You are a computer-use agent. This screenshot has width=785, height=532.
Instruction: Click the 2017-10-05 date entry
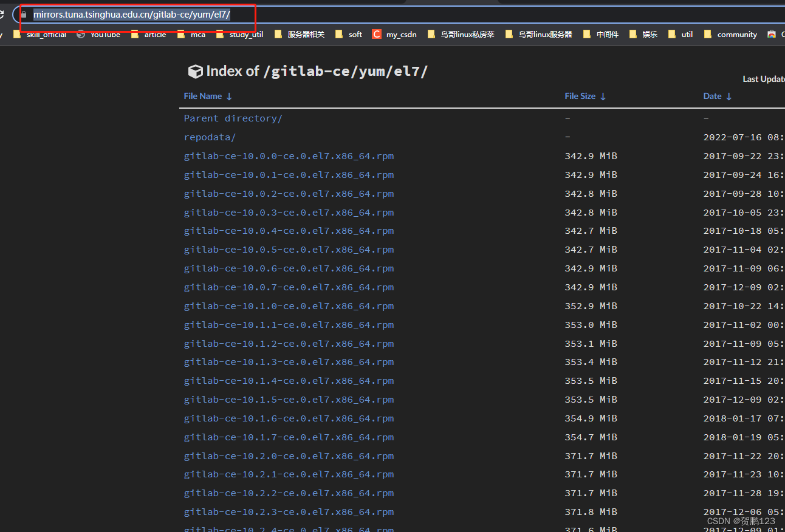tap(744, 213)
